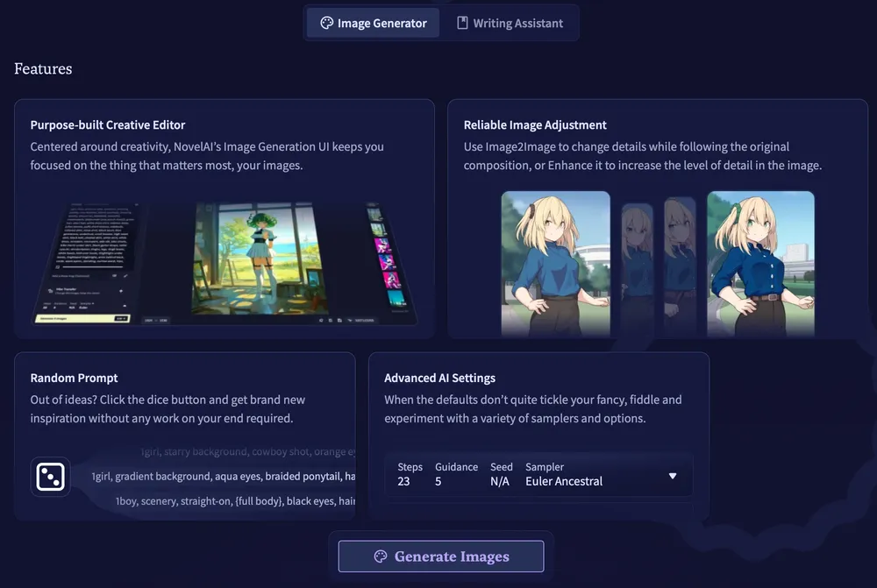This screenshot has width=877, height=588.
Task: Expand the Sampler dropdown arrow
Action: click(x=673, y=476)
